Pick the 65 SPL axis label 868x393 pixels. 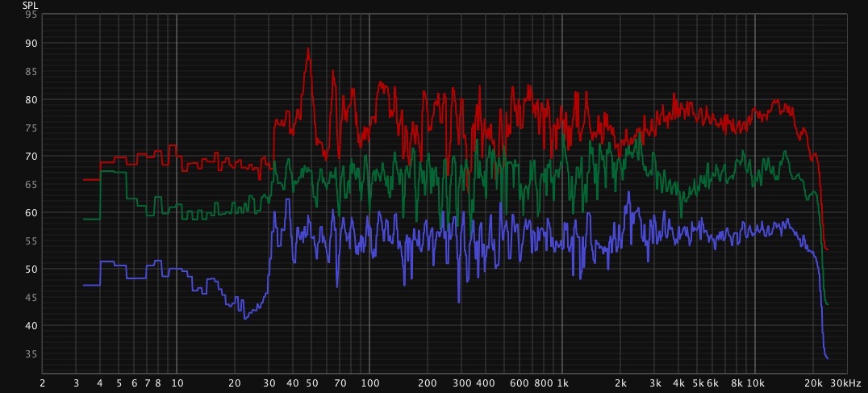click(31, 184)
